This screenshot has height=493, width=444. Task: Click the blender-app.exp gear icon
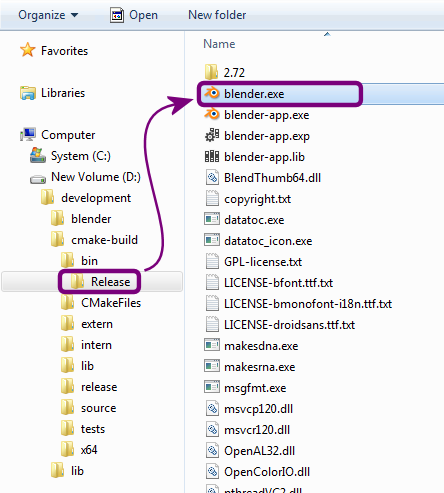pos(212,135)
